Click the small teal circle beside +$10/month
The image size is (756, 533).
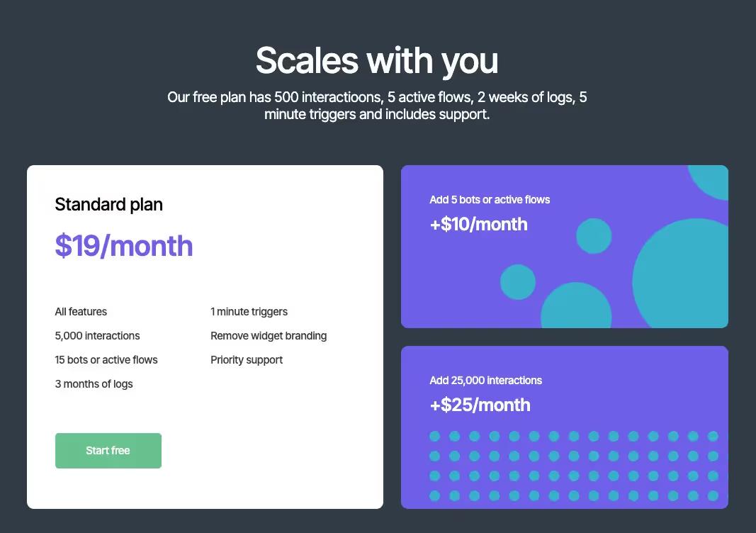[594, 236]
